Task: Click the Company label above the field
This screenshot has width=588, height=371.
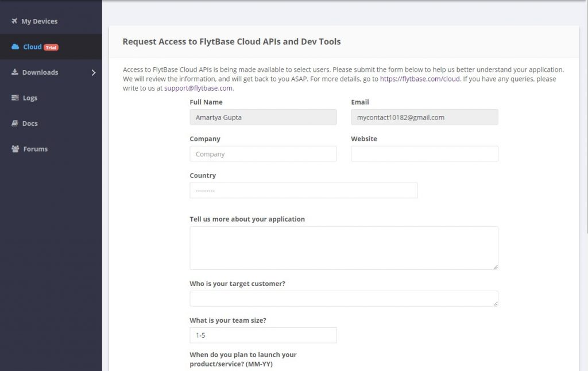Action: coord(205,139)
